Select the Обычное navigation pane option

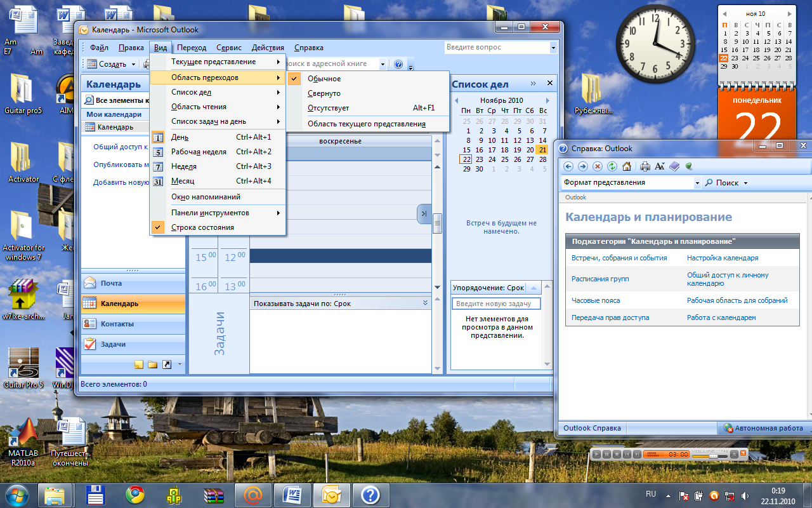pyautogui.click(x=368, y=79)
